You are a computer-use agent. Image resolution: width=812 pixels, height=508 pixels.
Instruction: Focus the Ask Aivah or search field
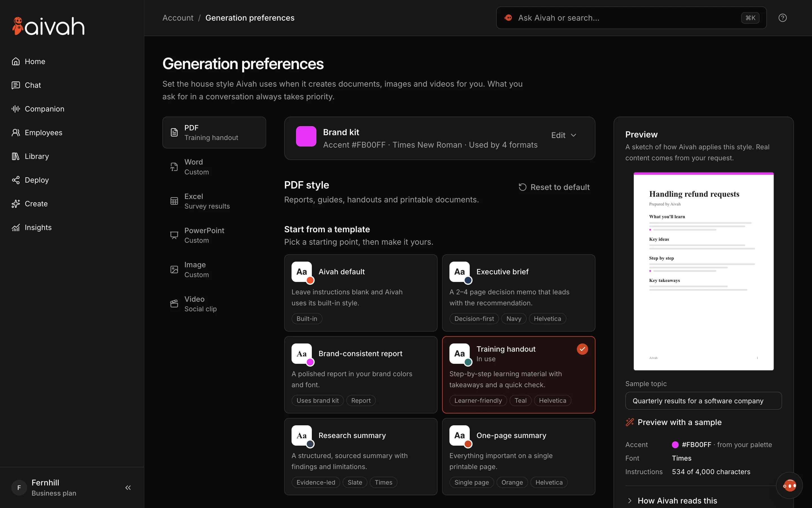631,18
